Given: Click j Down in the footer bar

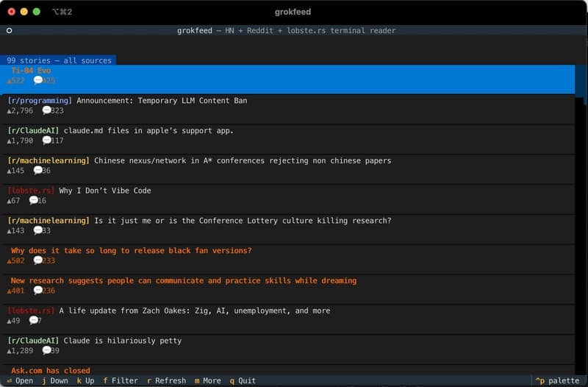Looking at the screenshot, I should coord(54,380).
